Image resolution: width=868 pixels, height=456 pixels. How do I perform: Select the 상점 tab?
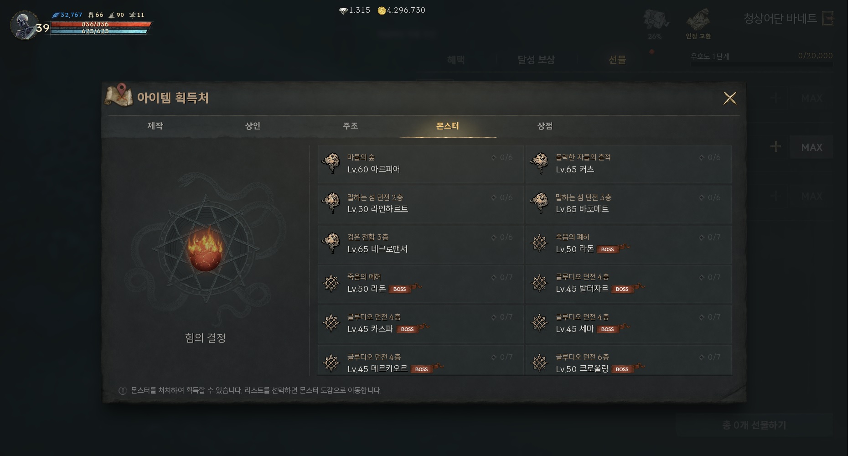click(545, 126)
